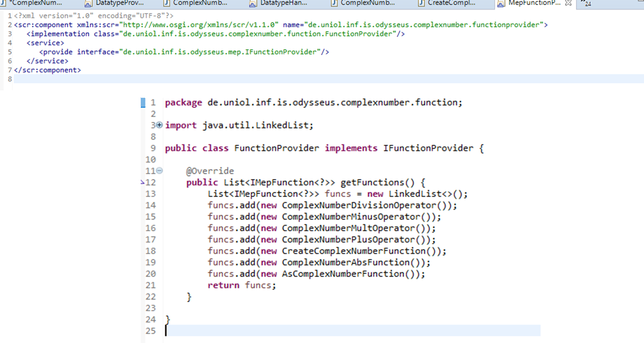Click the 'return funcs;' statement
This screenshot has width=644, height=343.
coord(241,285)
